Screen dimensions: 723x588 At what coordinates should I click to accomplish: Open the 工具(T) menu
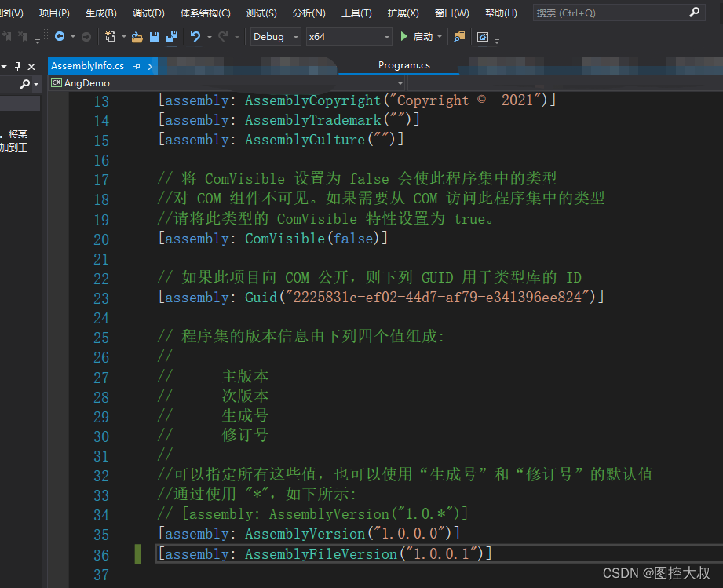(356, 13)
